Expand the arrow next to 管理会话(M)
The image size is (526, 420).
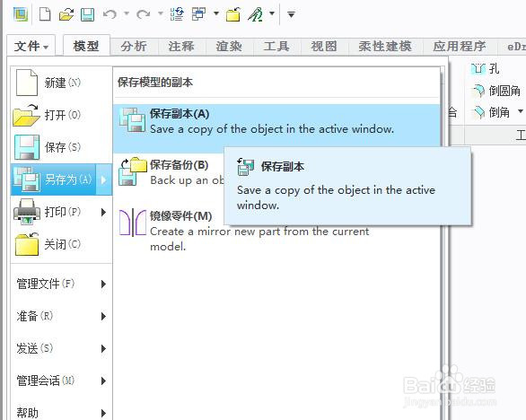[103, 381]
